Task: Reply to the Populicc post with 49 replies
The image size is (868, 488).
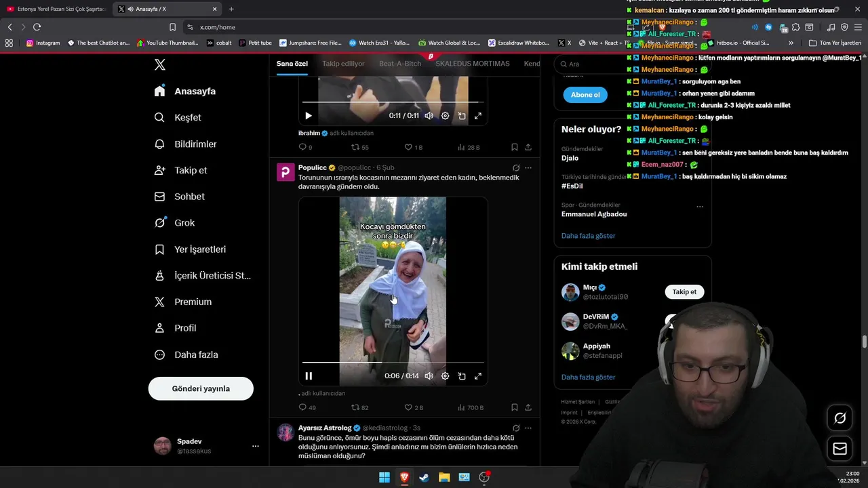Action: pos(307,407)
